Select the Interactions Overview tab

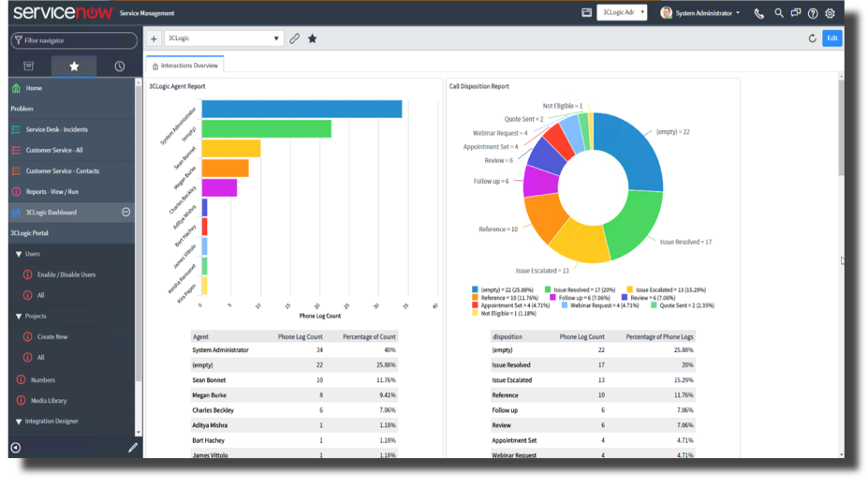(x=184, y=66)
